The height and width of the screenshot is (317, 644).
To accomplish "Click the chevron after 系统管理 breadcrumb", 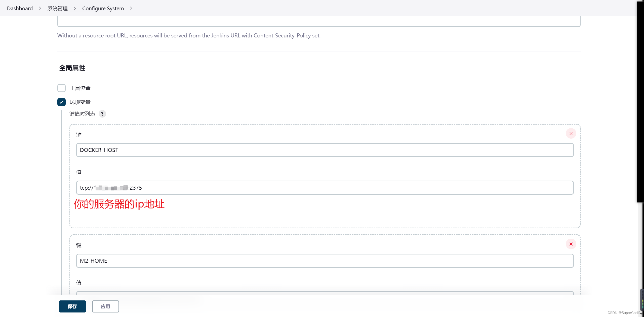I will pos(74,8).
